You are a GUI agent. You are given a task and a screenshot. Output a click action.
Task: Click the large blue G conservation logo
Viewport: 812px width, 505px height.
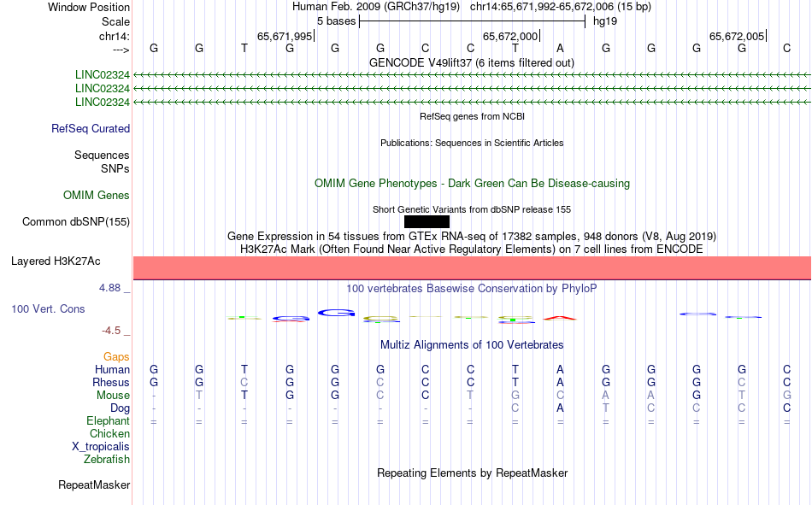coord(336,313)
